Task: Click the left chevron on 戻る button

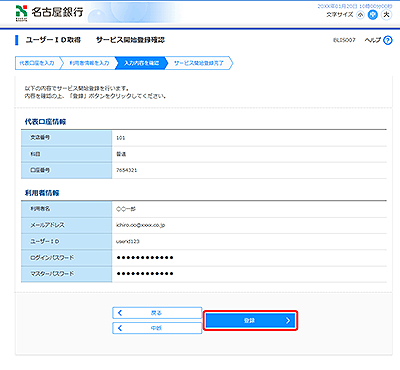Action: point(120,313)
